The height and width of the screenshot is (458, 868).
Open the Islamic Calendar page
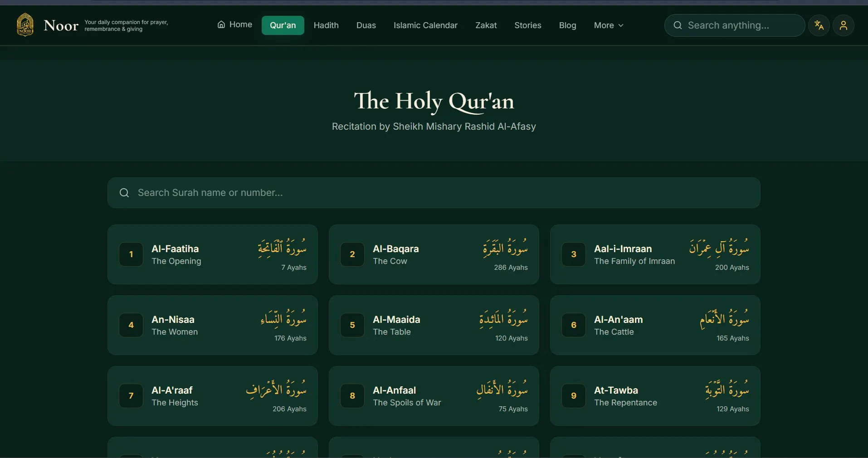coord(425,25)
